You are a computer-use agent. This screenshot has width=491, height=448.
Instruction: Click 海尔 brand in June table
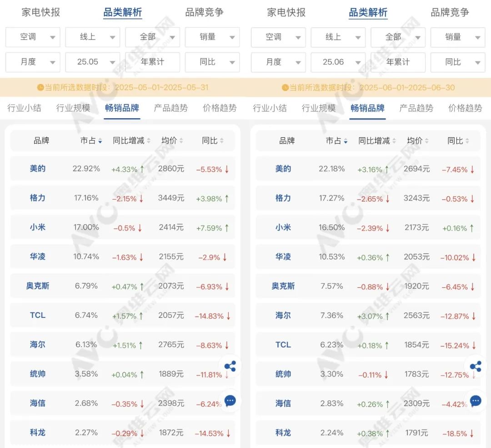[x=283, y=316]
